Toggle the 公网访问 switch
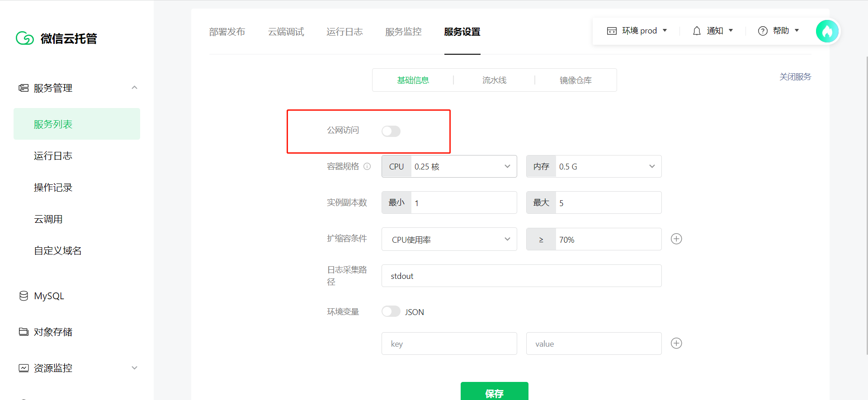 [391, 131]
